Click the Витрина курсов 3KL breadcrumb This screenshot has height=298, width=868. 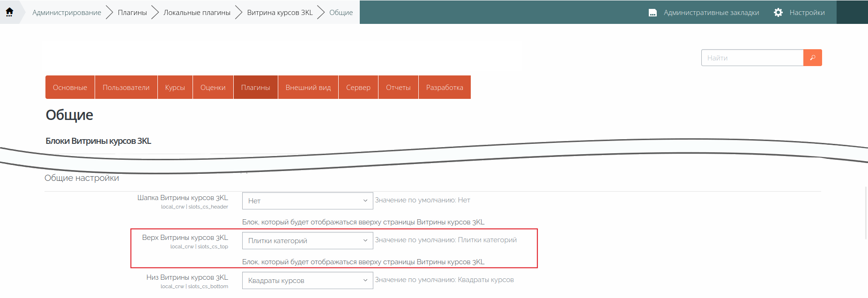point(280,13)
